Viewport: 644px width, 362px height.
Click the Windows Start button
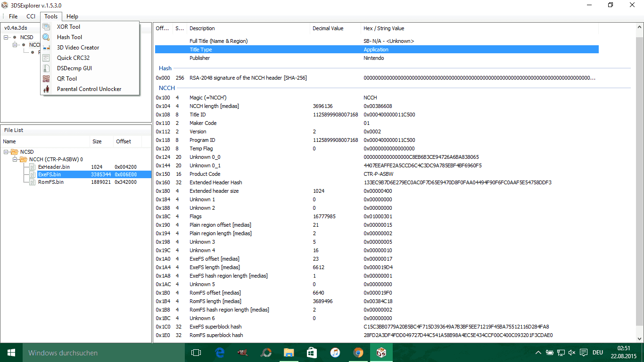point(11,353)
